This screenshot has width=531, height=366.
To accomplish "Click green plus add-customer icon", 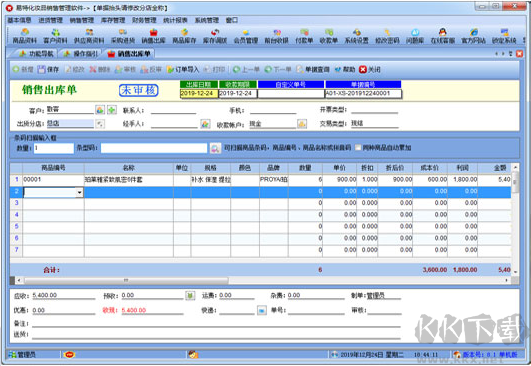I will tap(112, 110).
